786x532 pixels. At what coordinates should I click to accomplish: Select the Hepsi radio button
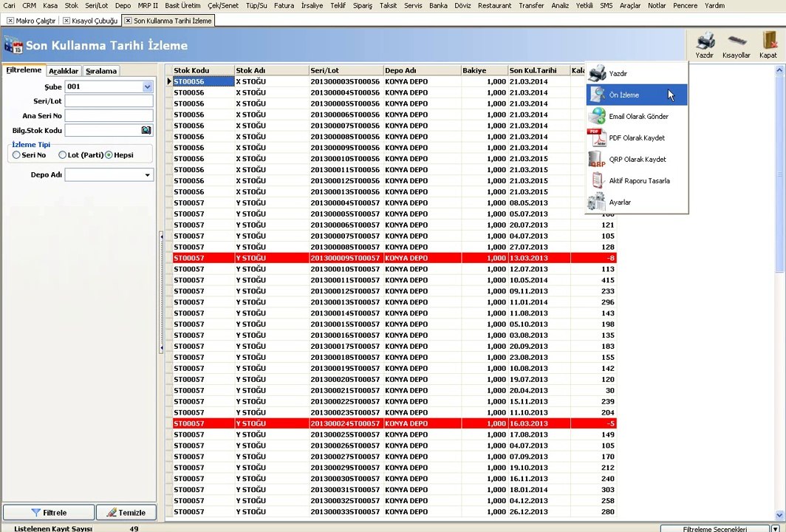pyautogui.click(x=109, y=155)
